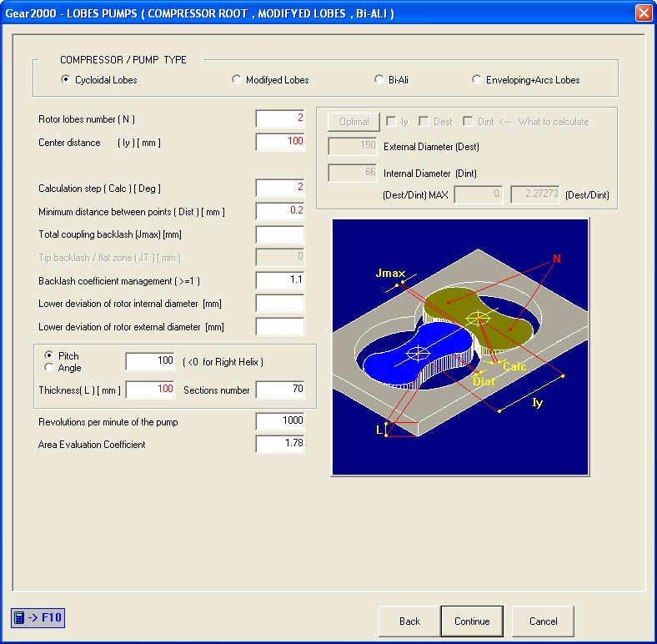
Task: Click the Continue button
Action: [472, 621]
